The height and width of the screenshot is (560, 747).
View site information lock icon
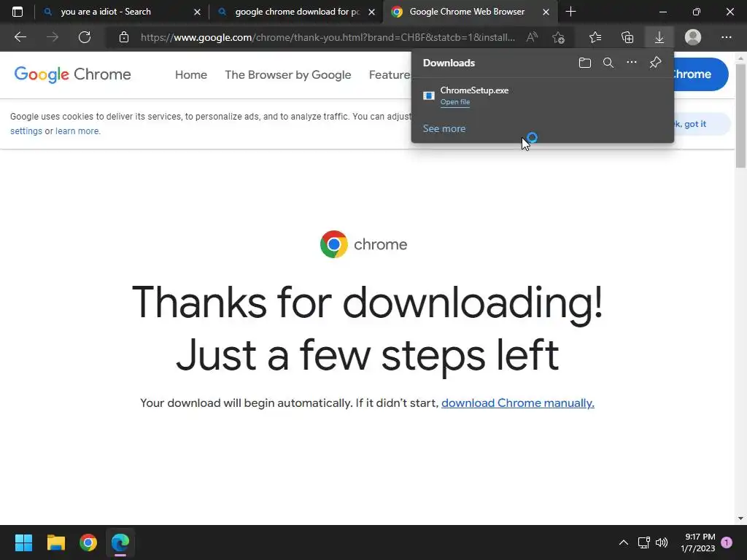point(124,37)
